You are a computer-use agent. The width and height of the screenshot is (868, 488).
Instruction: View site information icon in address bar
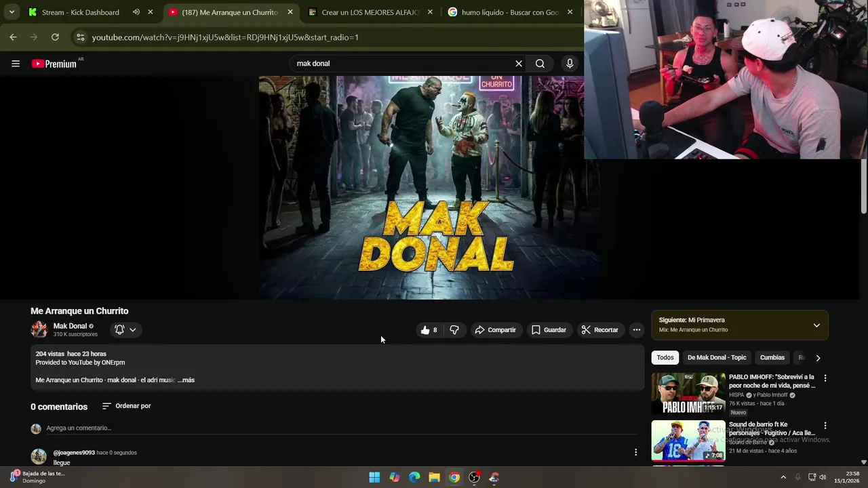(x=80, y=37)
